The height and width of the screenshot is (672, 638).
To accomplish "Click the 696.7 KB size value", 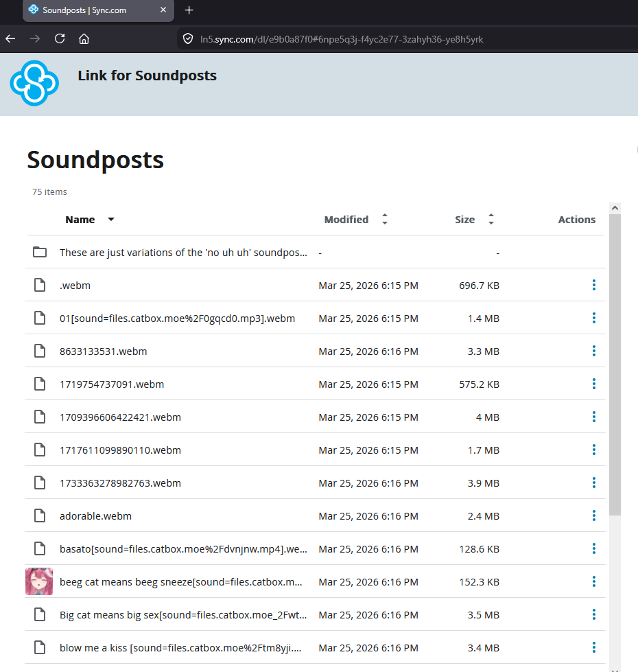I will (479, 286).
